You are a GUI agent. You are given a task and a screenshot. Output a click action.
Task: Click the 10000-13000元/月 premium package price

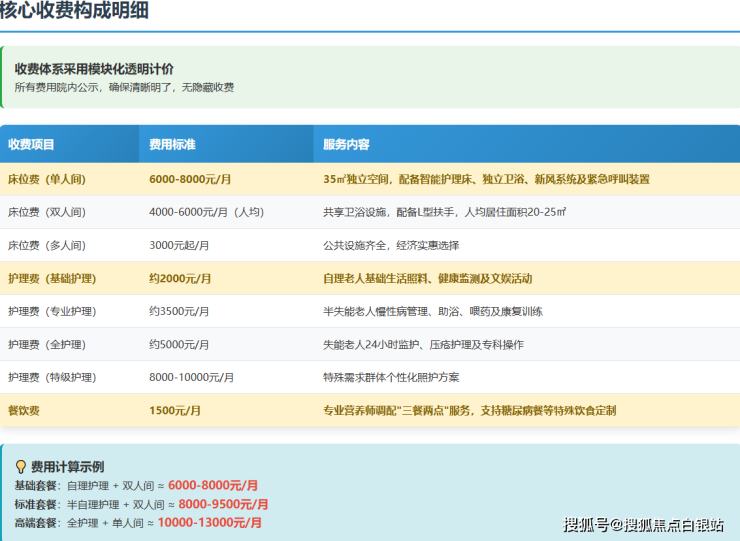pos(209,523)
